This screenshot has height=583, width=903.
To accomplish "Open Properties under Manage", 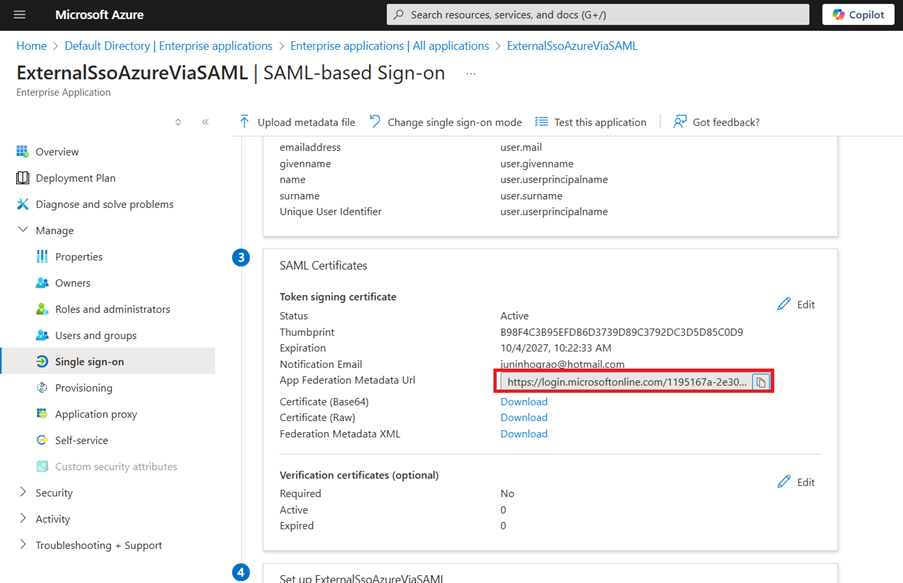I will pos(79,257).
